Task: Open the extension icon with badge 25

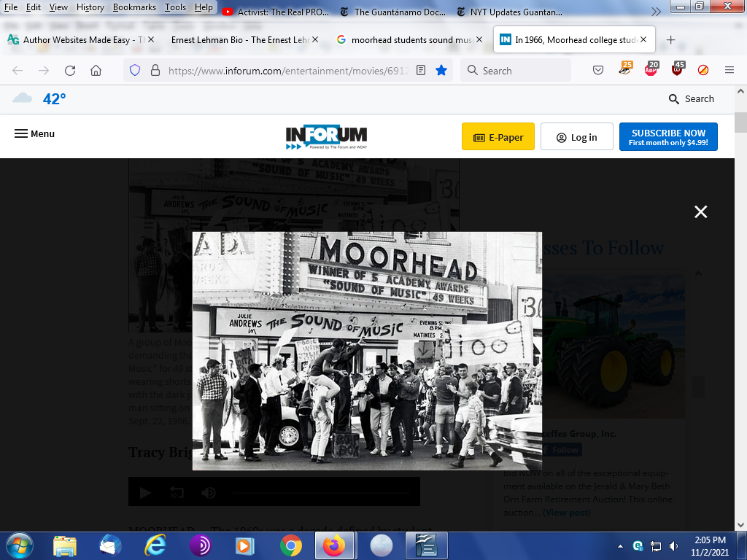Action: (x=625, y=69)
